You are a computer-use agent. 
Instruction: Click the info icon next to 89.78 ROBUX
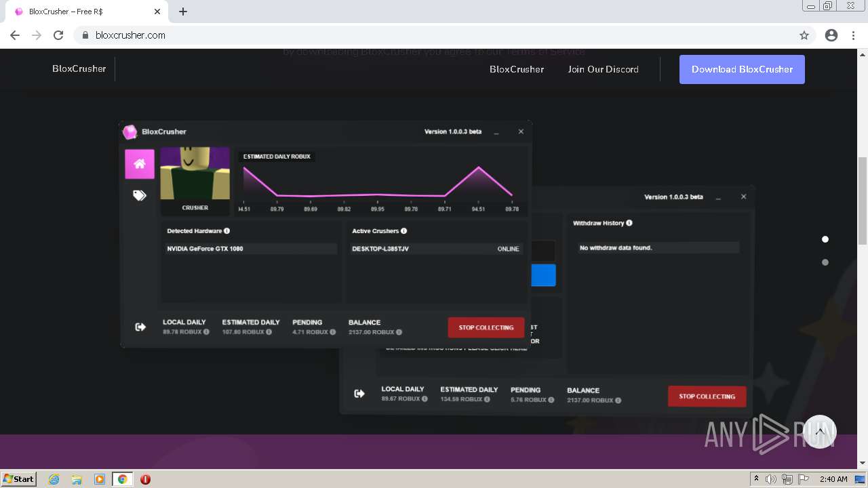pos(206,332)
